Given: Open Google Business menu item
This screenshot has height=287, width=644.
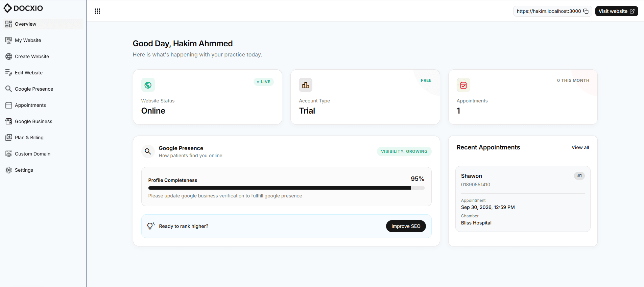Looking at the screenshot, I should [x=43, y=121].
